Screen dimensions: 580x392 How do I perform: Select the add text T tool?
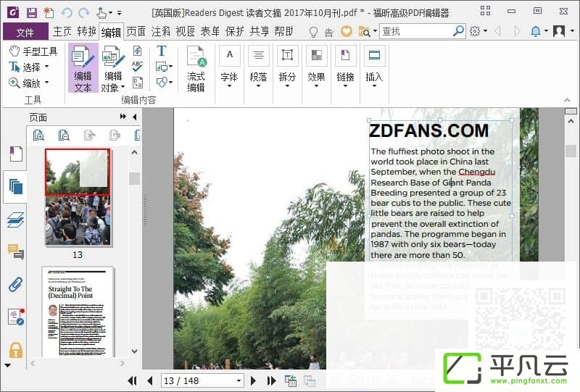pos(162,51)
